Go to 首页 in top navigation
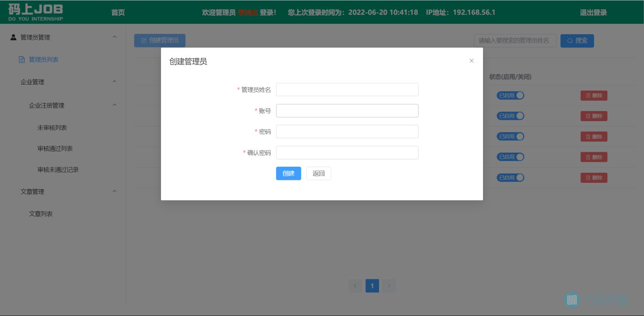The height and width of the screenshot is (316, 644). pyautogui.click(x=118, y=12)
